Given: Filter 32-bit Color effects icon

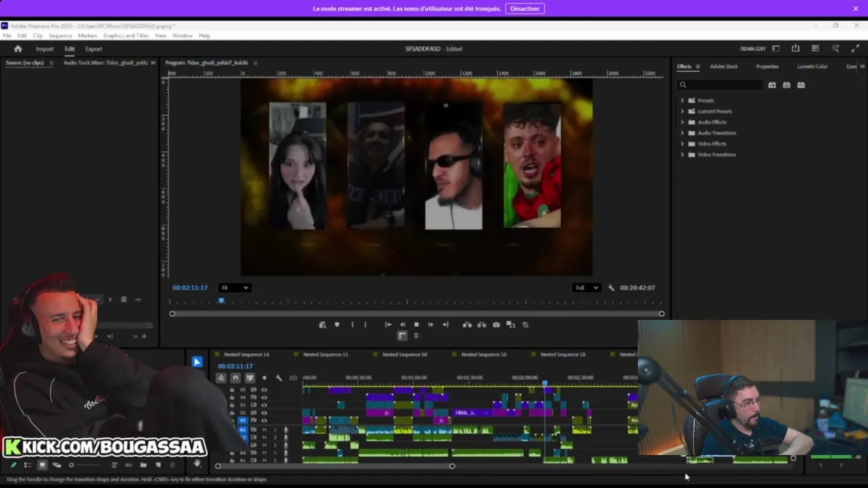Looking at the screenshot, I should 787,85.
